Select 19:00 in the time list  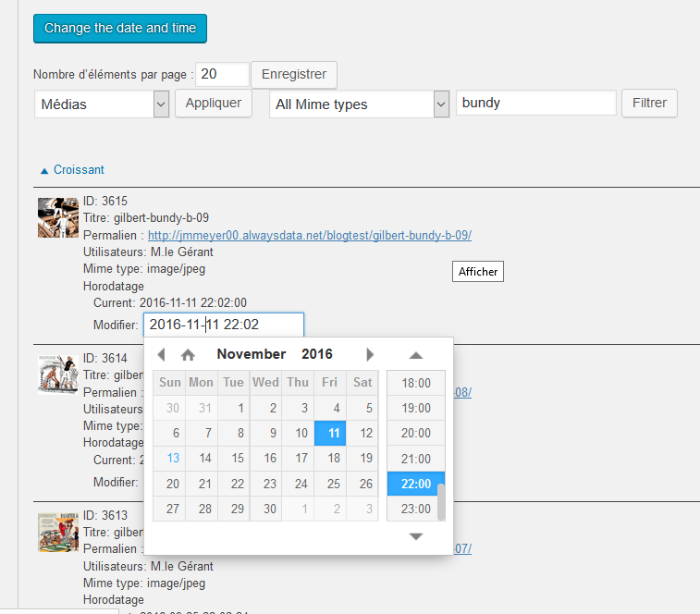click(x=415, y=408)
